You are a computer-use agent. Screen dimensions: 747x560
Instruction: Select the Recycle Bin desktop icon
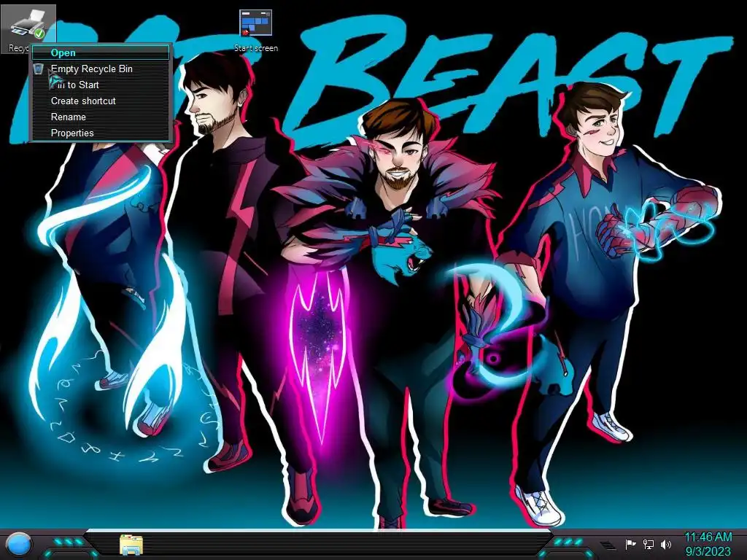pyautogui.click(x=28, y=28)
